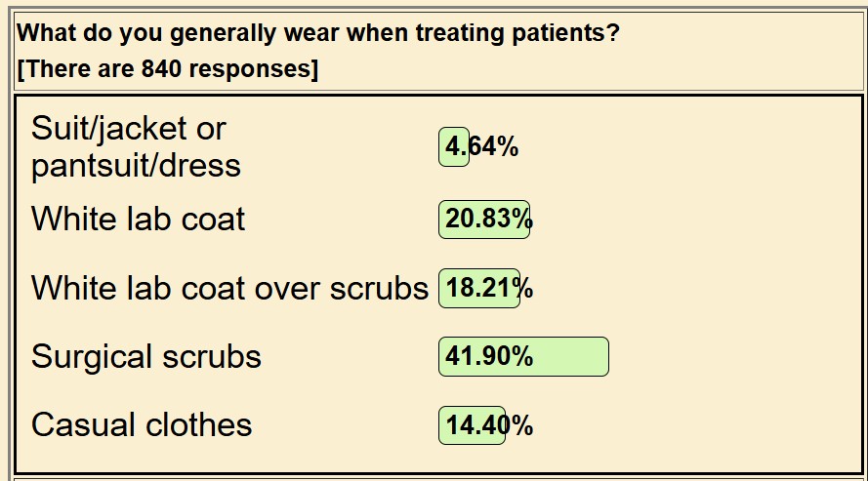The width and height of the screenshot is (868, 481).
Task: Select the "Suit/jacket or" label line
Action: pyautogui.click(x=129, y=128)
